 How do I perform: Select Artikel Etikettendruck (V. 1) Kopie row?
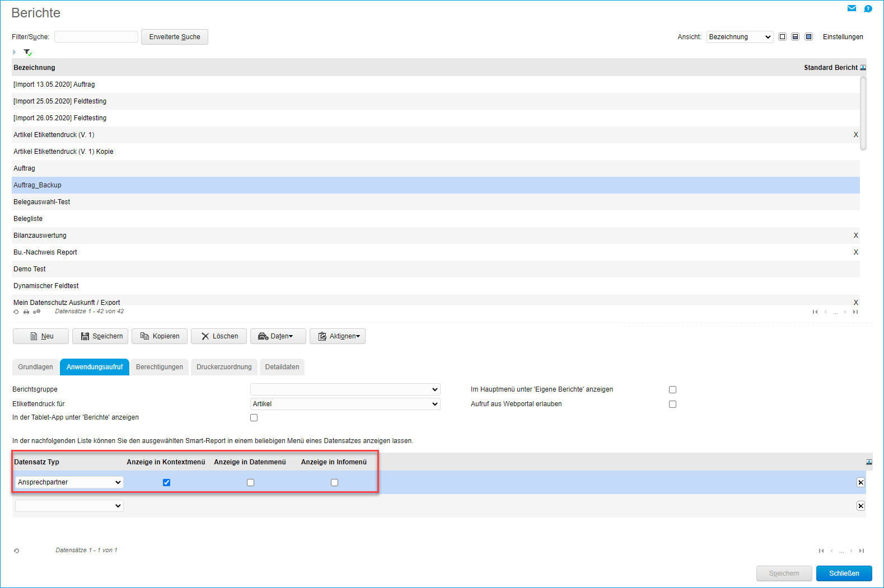coord(436,152)
